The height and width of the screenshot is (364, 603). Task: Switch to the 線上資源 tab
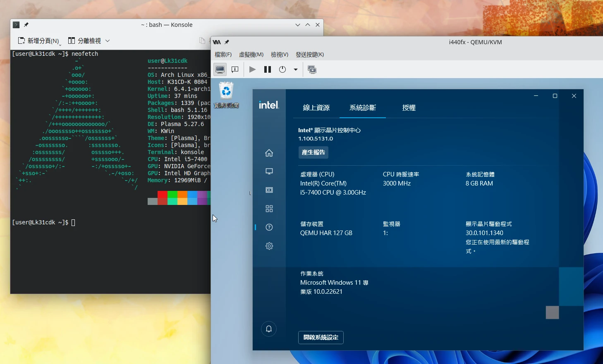[316, 108]
